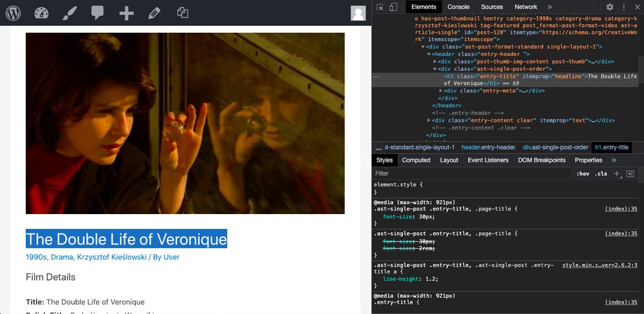Viewport: 644px width, 314px height.
Task: Select the Styles pane tab
Action: [x=384, y=161]
